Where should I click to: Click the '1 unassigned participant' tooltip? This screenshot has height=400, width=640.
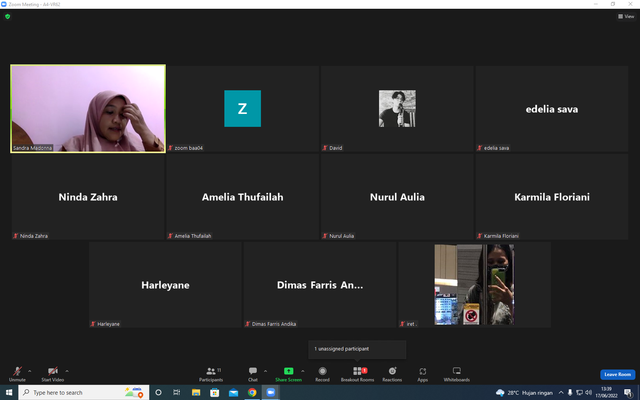coord(357,349)
